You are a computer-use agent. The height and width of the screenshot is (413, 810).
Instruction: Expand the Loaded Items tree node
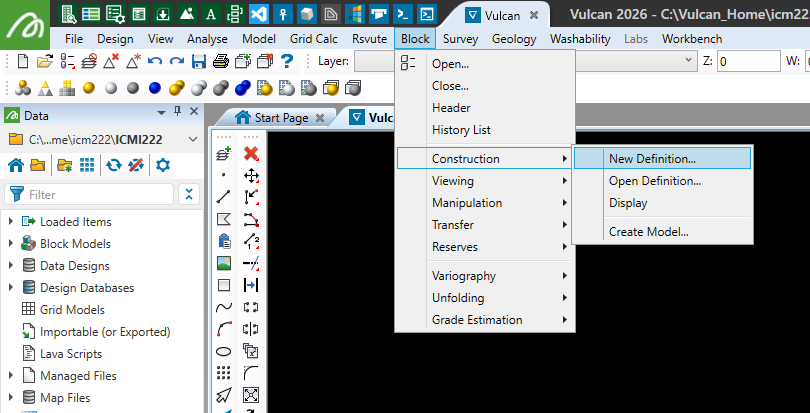tap(11, 222)
